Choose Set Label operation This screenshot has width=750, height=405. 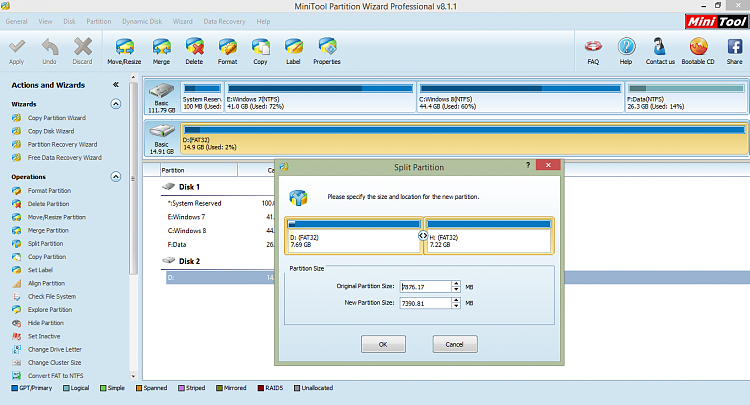click(x=40, y=270)
